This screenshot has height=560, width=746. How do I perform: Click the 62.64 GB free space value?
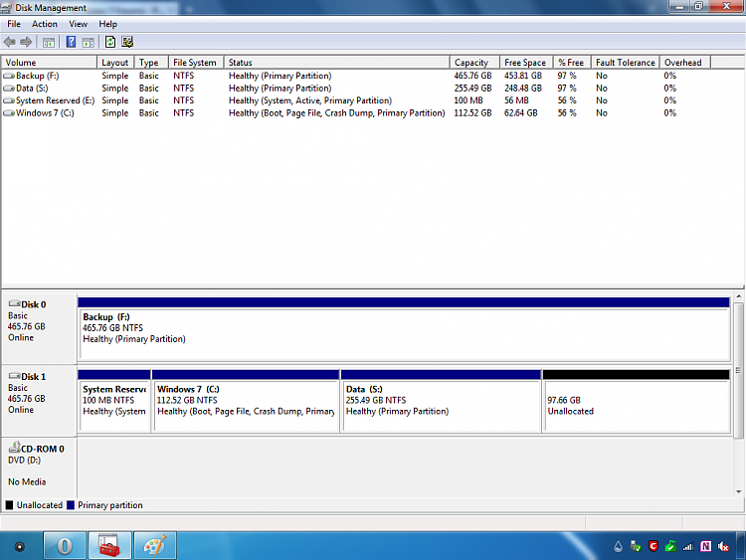coord(521,112)
